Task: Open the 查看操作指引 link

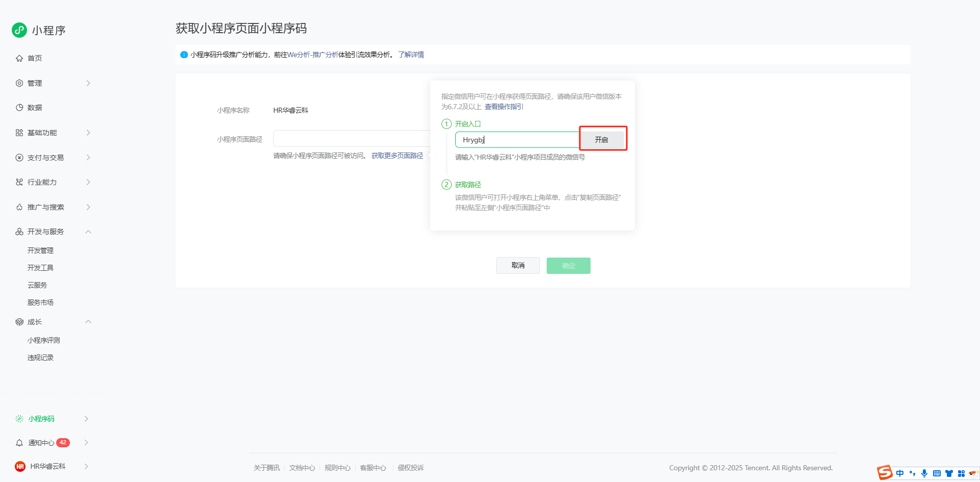Action: (x=503, y=107)
